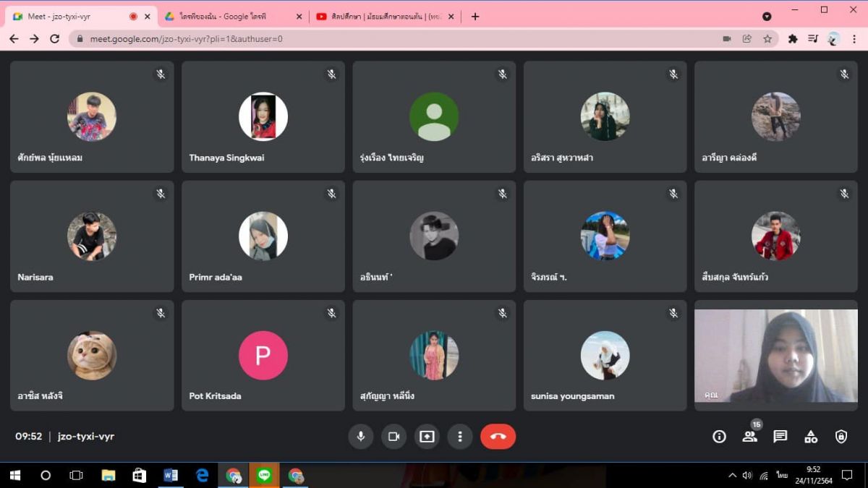Screen dimensions: 868x488
Task: Open the Activities icon
Action: tap(811, 437)
